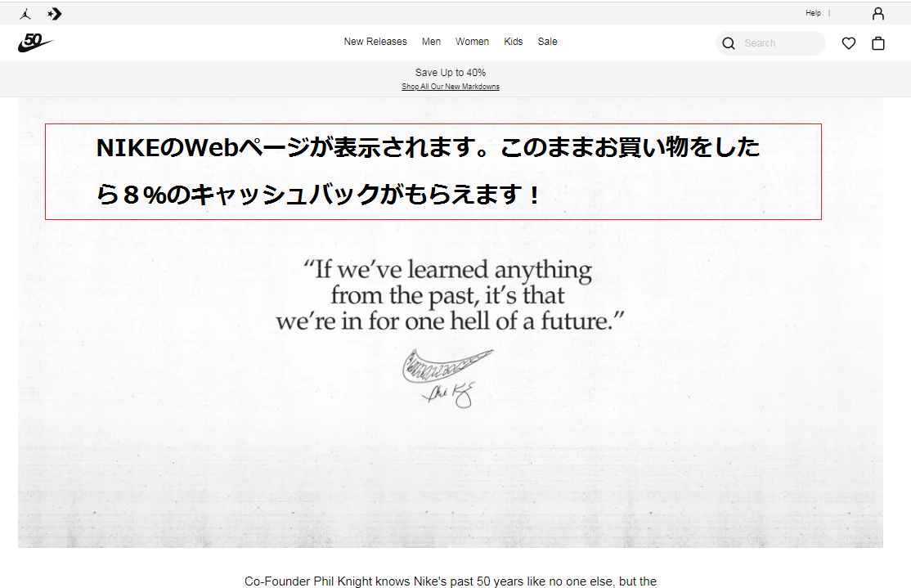Image resolution: width=911 pixels, height=588 pixels.
Task: Click the Save Up to 40% banner text
Action: click(x=451, y=73)
